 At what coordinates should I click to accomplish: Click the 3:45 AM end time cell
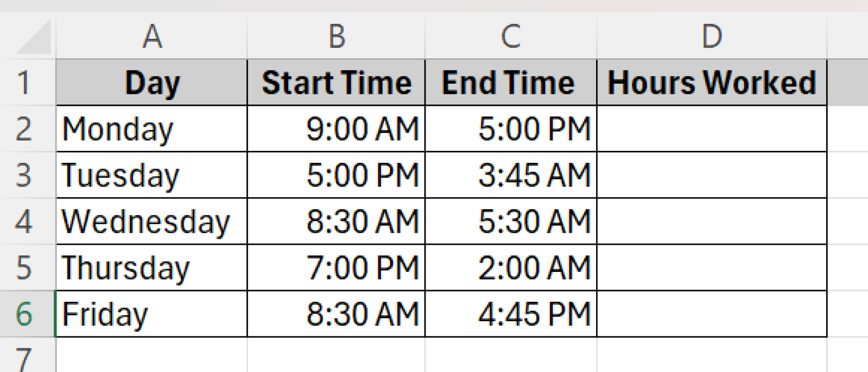(x=510, y=175)
